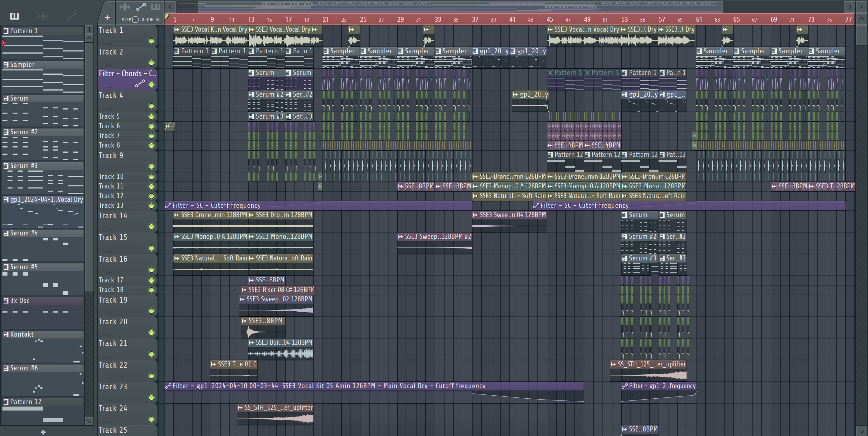Click the plus button above Track 1
The width and height of the screenshot is (868, 436).
pos(108,18)
